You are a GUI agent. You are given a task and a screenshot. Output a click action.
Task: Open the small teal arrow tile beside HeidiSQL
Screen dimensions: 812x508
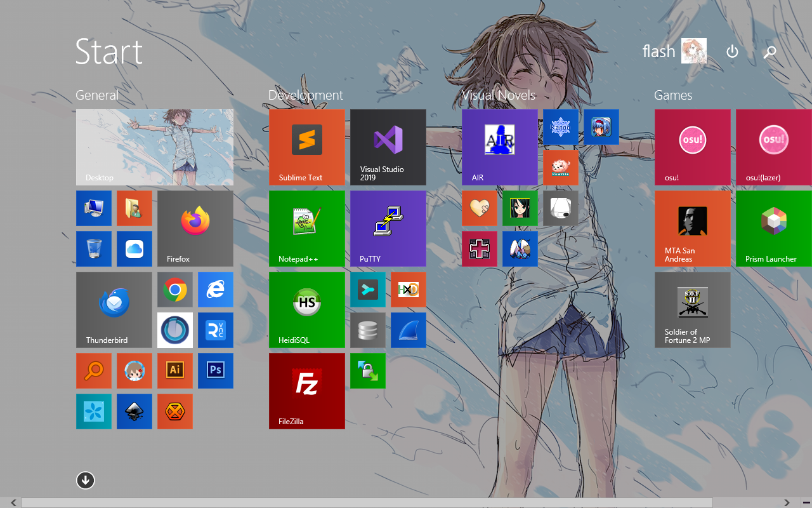click(368, 290)
